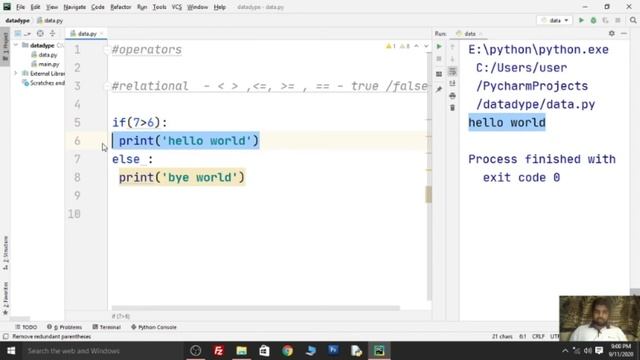Open Google Chrome from the taskbar
This screenshot has width=640, height=360.
287,351
